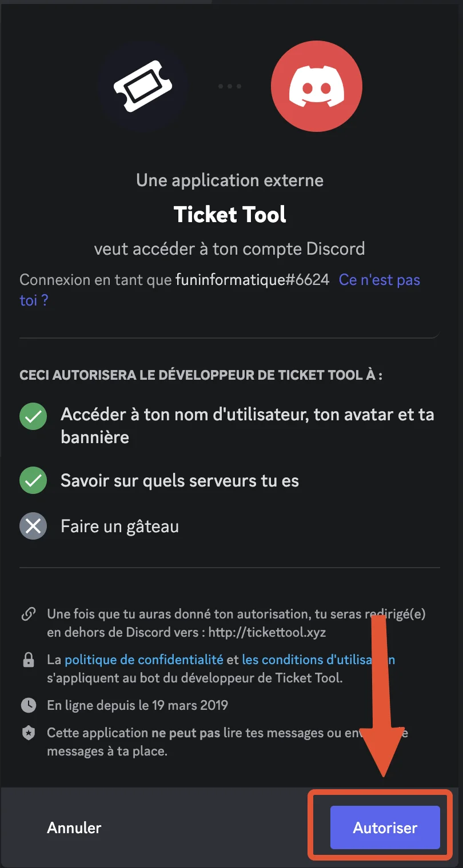Click green checkmark for username access permission
The image size is (463, 868).
click(x=33, y=417)
